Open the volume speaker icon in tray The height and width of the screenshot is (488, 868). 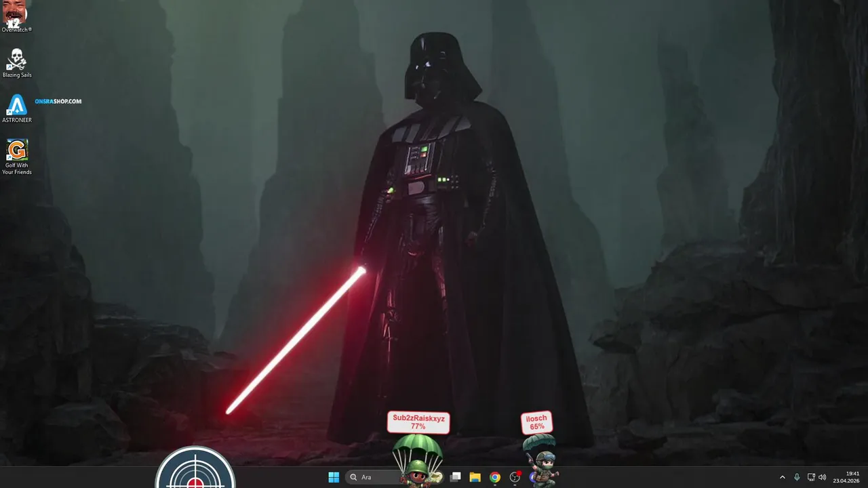823,477
